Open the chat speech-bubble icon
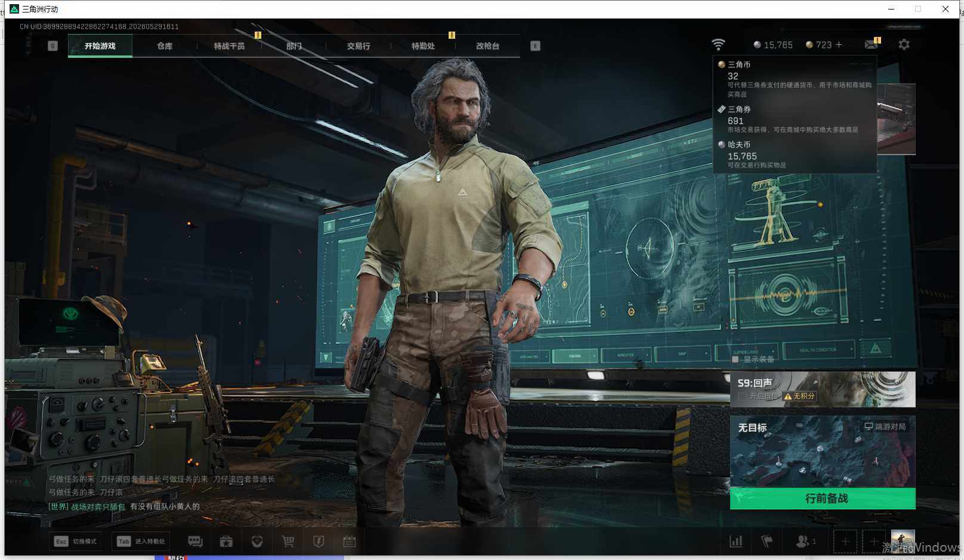Viewport: 964px width, 560px height. click(195, 542)
